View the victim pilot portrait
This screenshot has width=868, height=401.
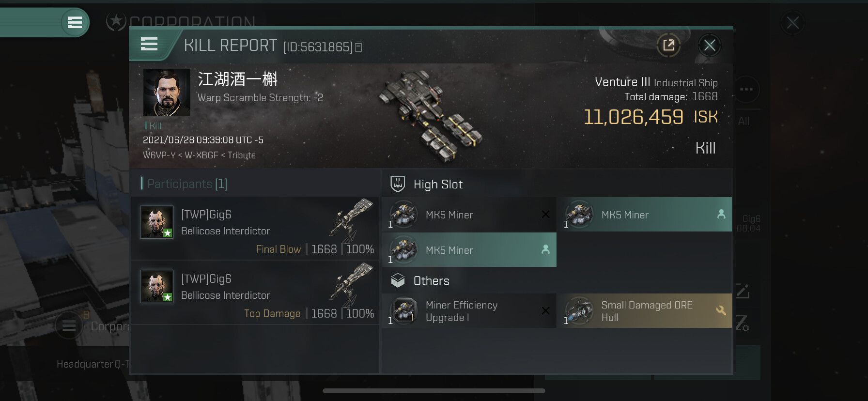point(167,93)
